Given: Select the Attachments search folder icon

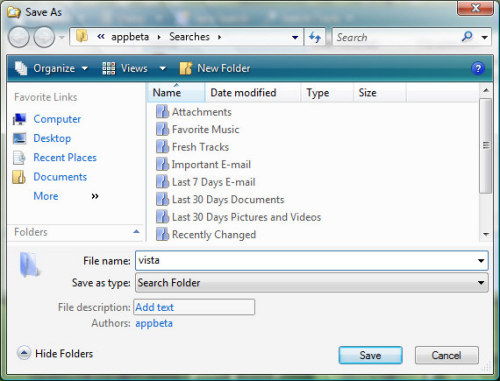Looking at the screenshot, I should [x=162, y=112].
